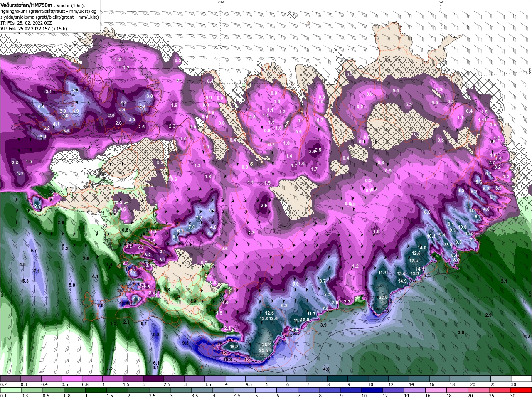Select the upper scale swatch between 0.2 and 0.3
The width and height of the screenshot is (532, 399).
click(x=10, y=379)
